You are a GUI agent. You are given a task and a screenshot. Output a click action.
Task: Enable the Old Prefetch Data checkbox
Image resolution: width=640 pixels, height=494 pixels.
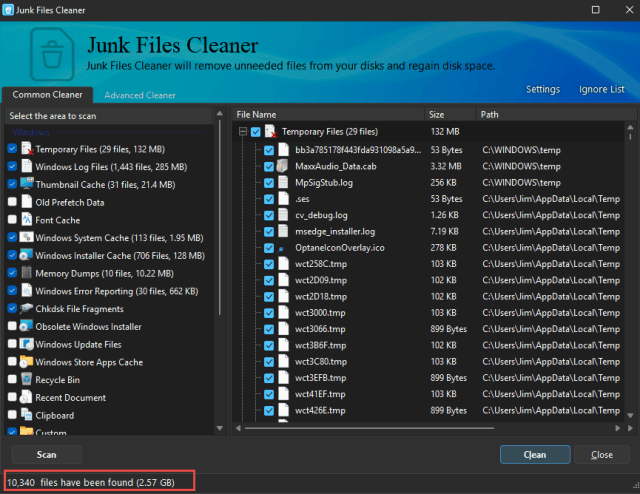coord(12,201)
